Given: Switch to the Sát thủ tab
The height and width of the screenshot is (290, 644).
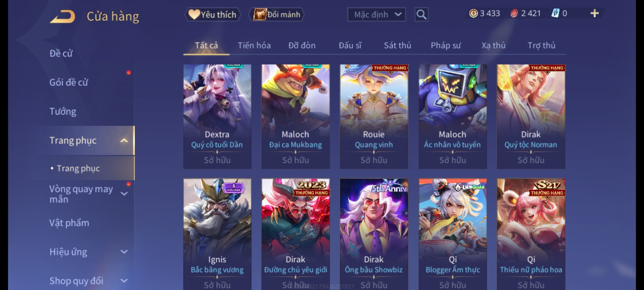Looking at the screenshot, I should coord(397,45).
